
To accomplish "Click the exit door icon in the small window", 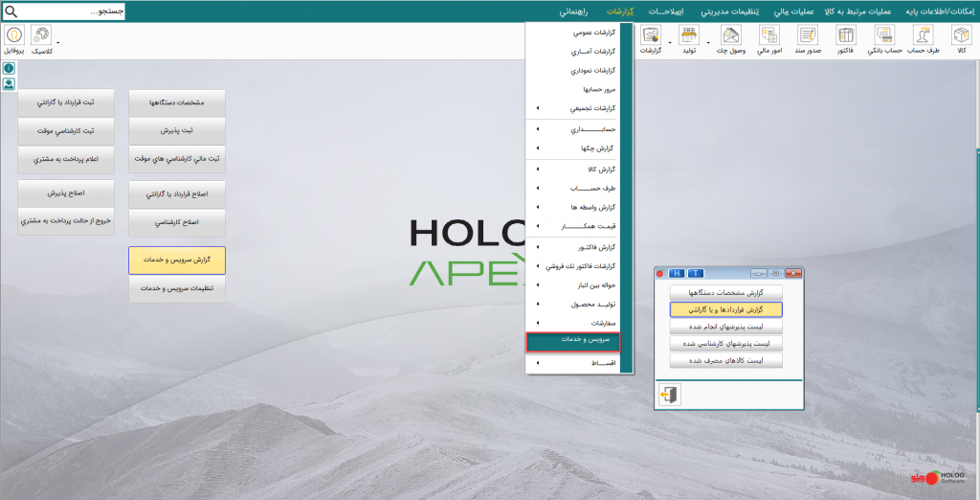I will click(669, 395).
